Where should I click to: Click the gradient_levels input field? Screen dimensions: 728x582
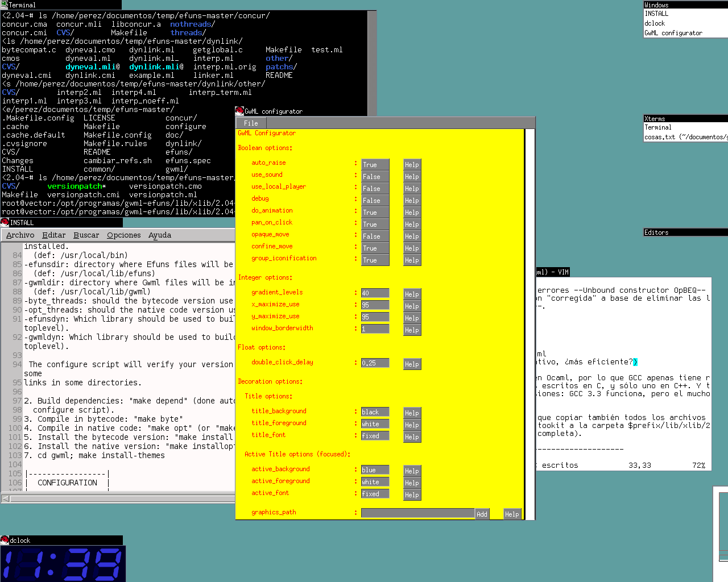pos(375,293)
